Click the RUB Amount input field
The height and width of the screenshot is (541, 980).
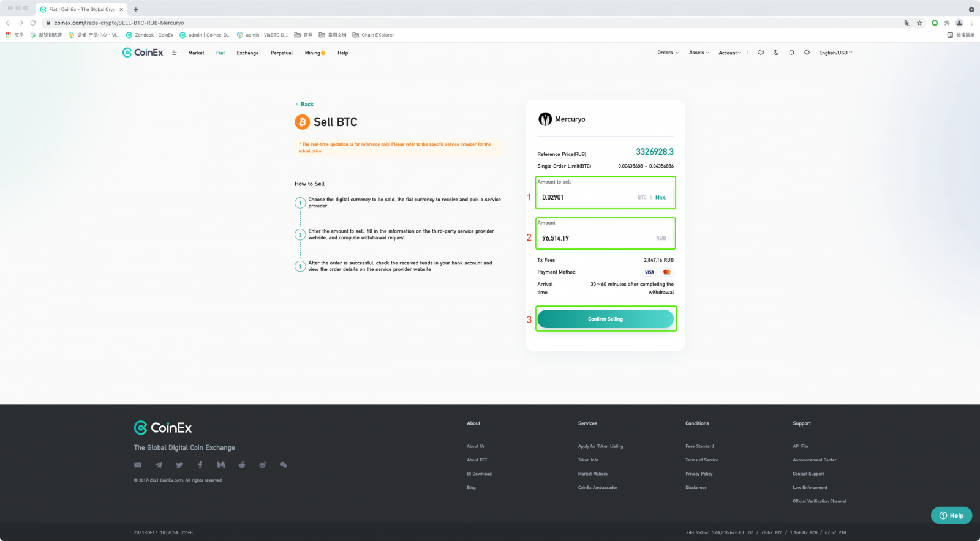coord(594,238)
